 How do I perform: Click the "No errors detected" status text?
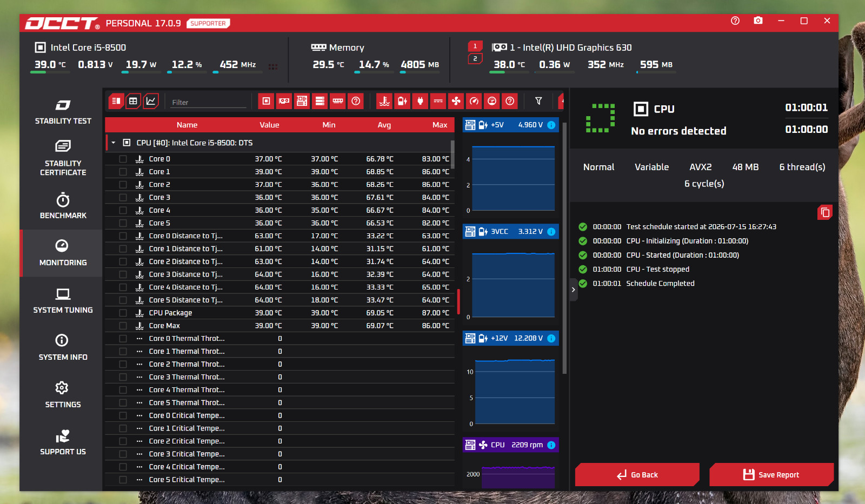tap(678, 131)
